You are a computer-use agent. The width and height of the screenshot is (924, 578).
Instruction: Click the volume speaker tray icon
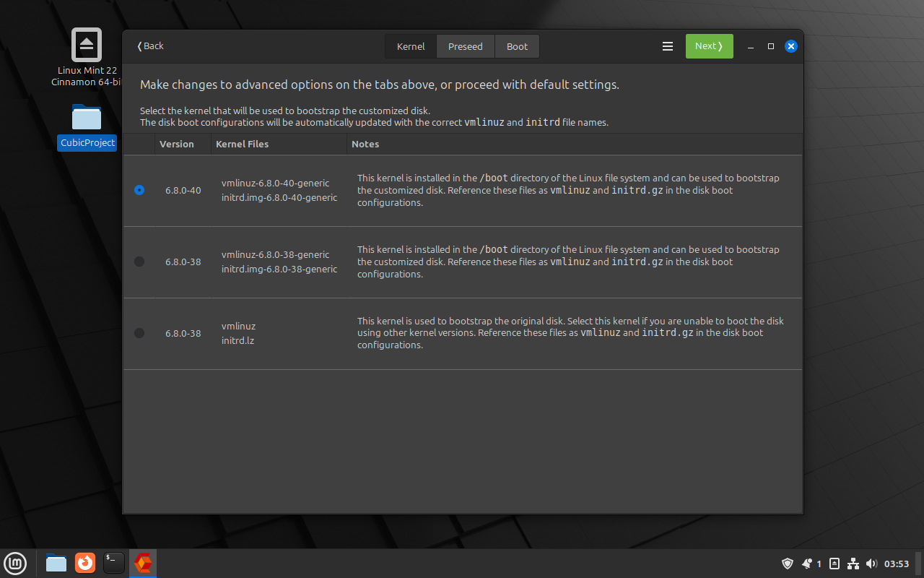pos(871,564)
